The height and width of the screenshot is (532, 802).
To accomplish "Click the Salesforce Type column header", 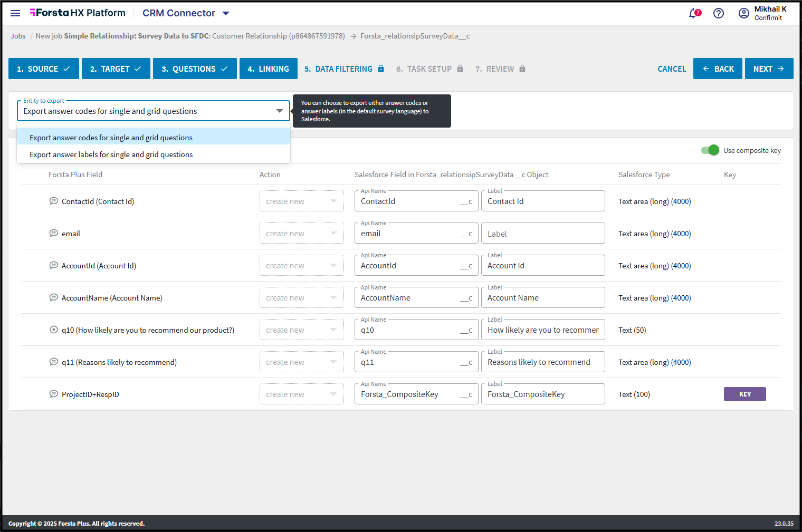I will 644,175.
